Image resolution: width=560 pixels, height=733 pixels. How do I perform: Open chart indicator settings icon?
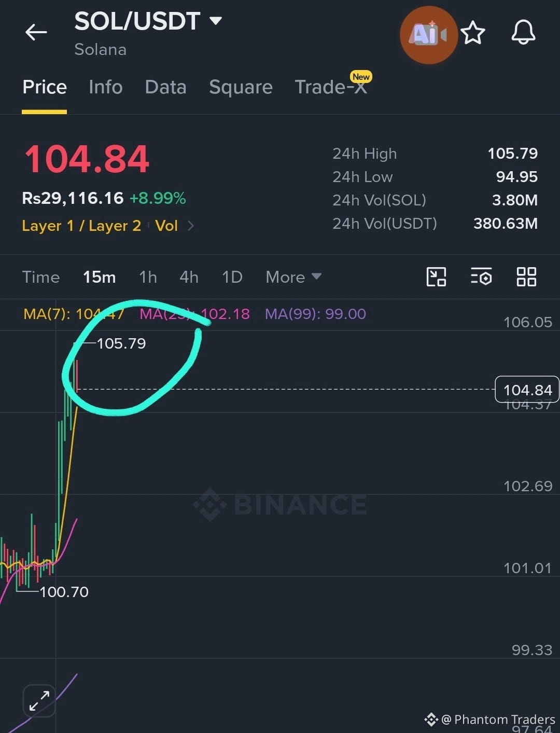pos(481,277)
